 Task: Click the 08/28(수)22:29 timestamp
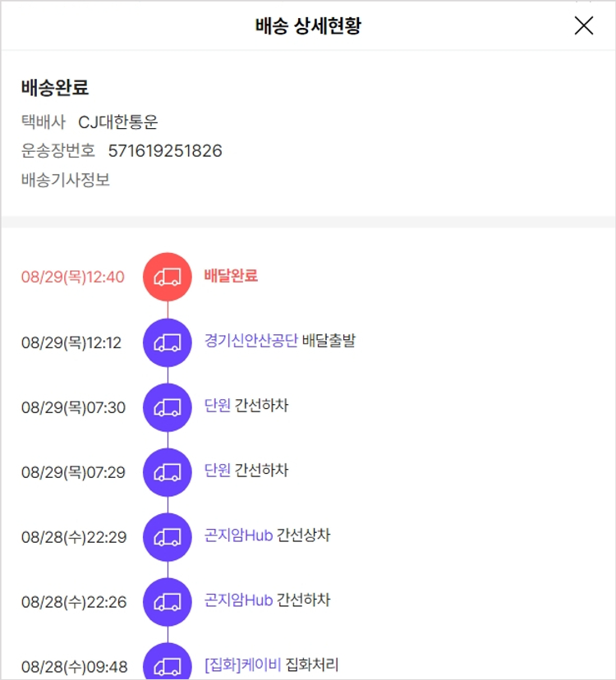click(74, 537)
